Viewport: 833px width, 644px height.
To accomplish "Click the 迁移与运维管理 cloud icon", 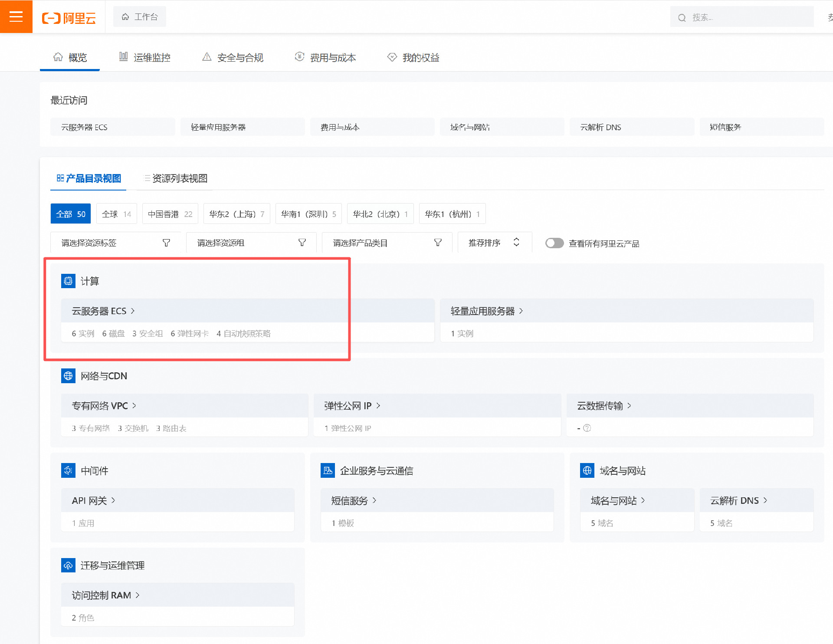I will coord(68,565).
